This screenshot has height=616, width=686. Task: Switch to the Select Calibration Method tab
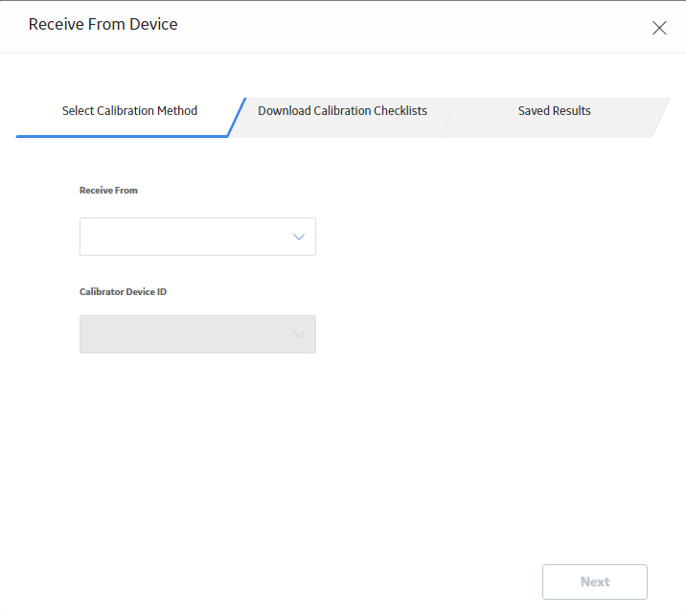click(129, 111)
